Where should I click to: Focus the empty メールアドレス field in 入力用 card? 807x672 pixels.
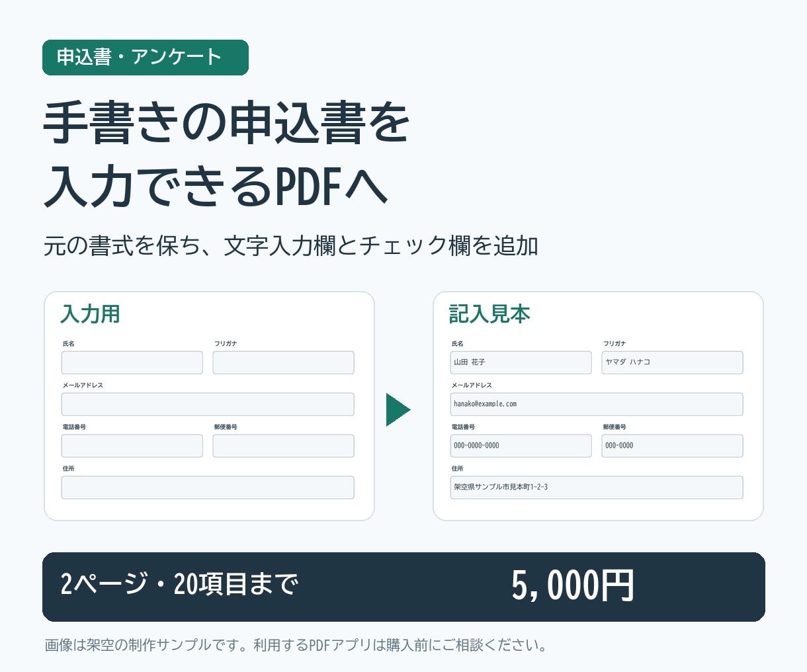208,404
